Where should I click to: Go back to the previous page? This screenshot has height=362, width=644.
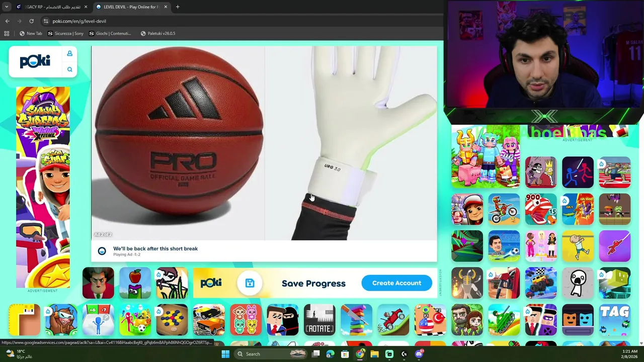(7, 21)
